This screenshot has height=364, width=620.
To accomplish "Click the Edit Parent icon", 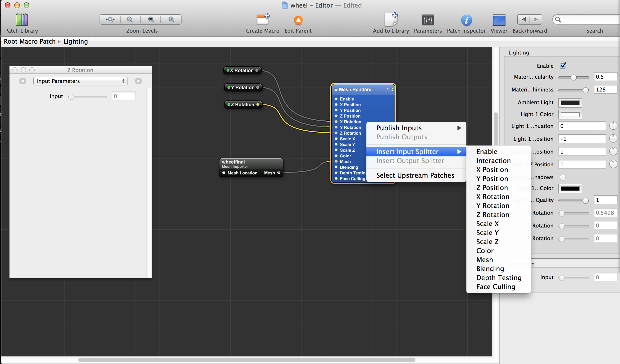I will click(298, 20).
